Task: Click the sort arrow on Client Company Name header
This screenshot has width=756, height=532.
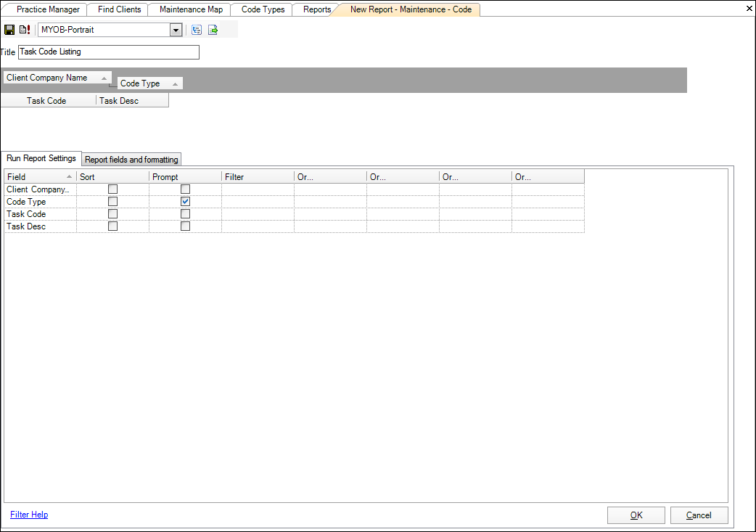Action: click(x=104, y=77)
